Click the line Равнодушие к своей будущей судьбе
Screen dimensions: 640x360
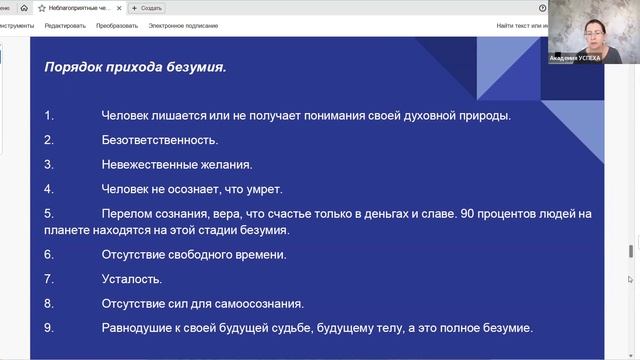[x=317, y=328]
